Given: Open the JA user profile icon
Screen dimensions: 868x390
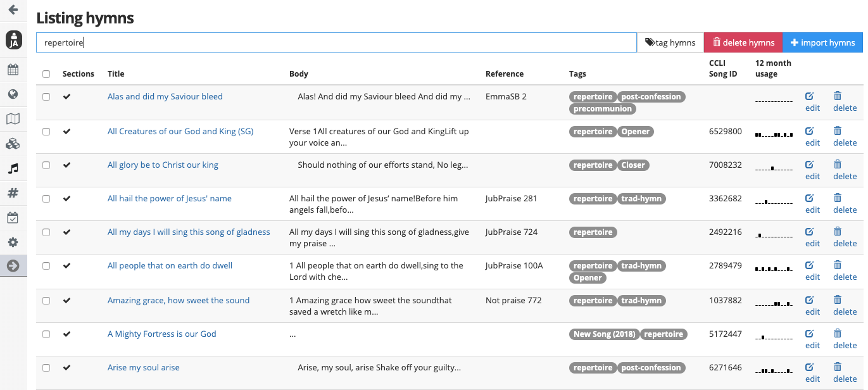Looking at the screenshot, I should point(13,40).
